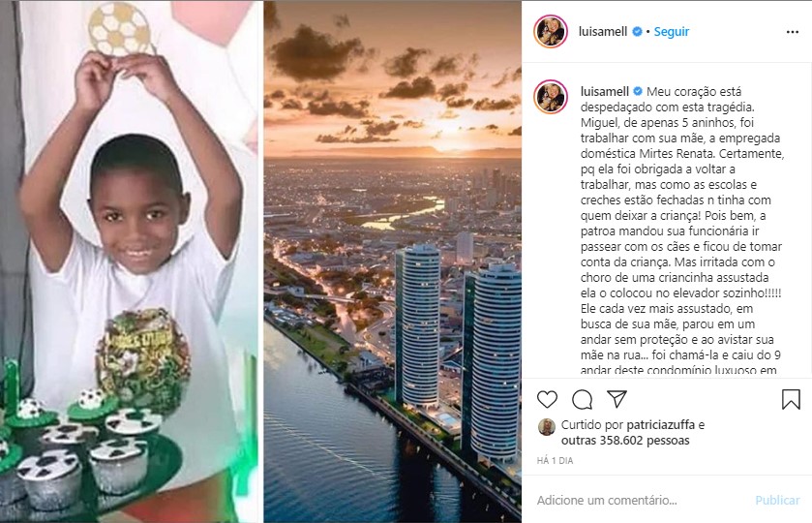Click the HÁ 1 DIA timestamp
This screenshot has height=523, width=812.
pyautogui.click(x=556, y=460)
